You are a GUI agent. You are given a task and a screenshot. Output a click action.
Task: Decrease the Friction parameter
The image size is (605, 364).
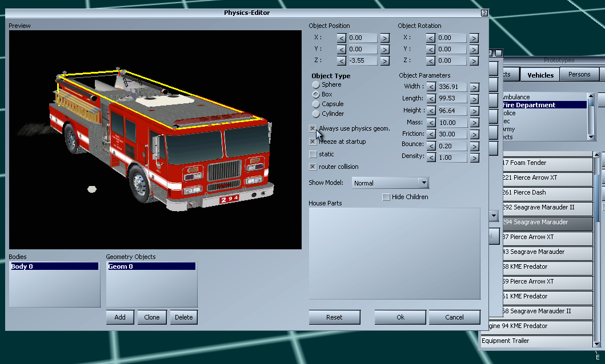431,135
